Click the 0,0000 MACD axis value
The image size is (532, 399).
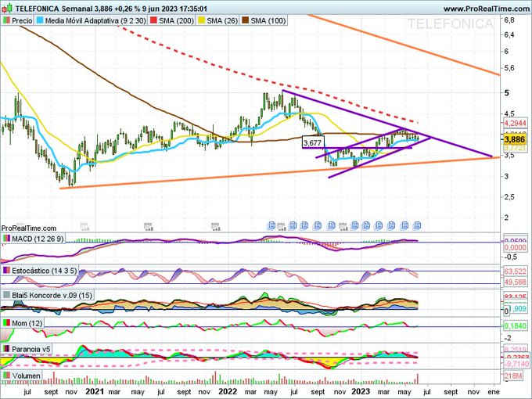515,248
